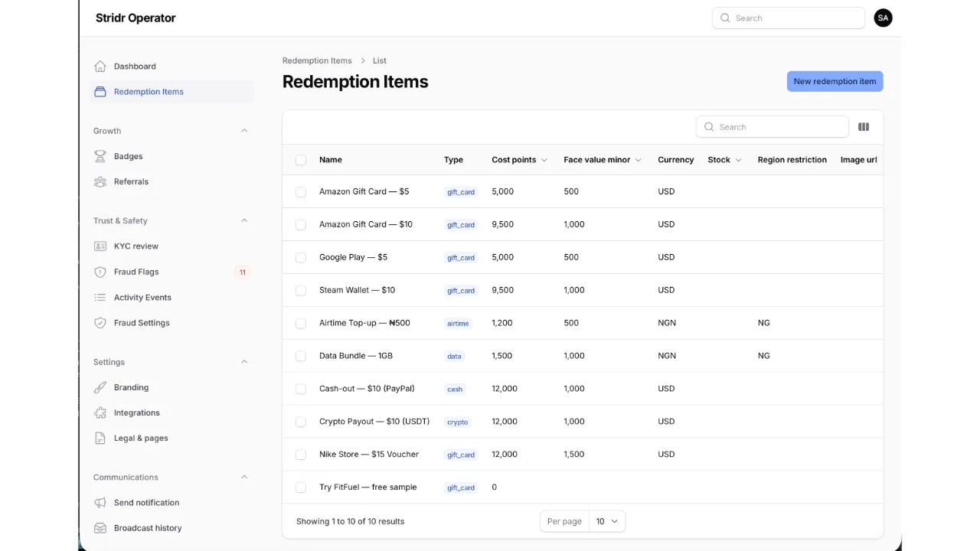Click New redemption item button
This screenshot has width=980, height=551.
tap(835, 81)
